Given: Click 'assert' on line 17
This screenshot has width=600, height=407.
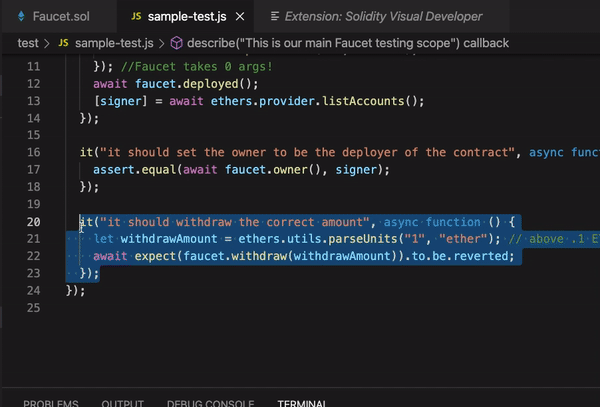Looking at the screenshot, I should [114, 169].
